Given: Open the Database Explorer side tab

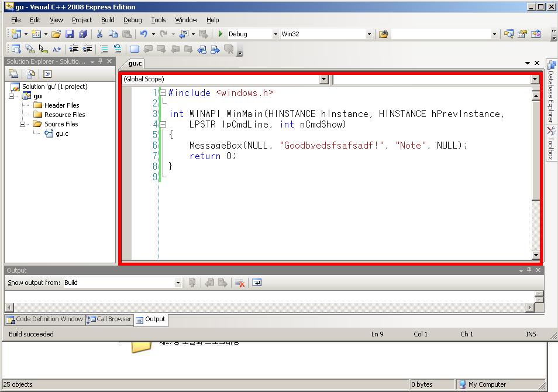Looking at the screenshot, I should point(551,91).
